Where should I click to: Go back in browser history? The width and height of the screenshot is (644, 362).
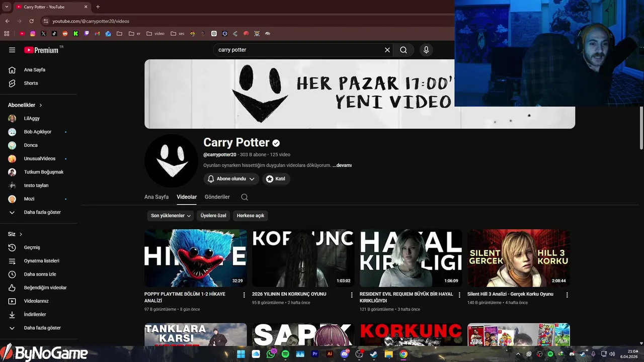[x=7, y=21]
